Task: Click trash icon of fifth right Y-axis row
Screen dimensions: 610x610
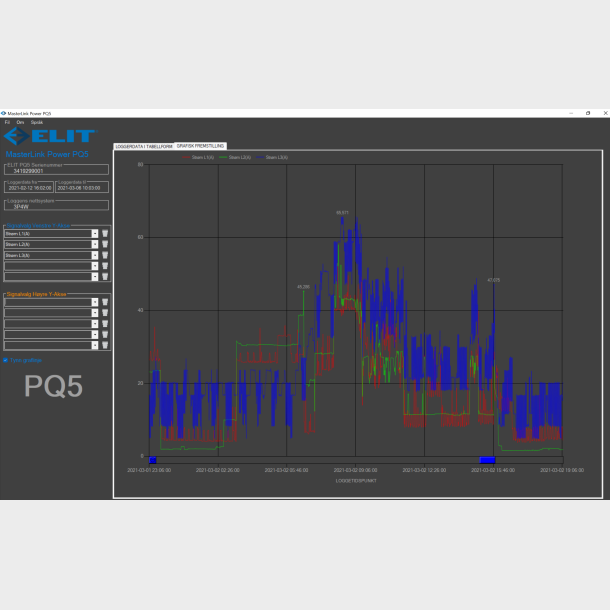Action: pos(105,345)
